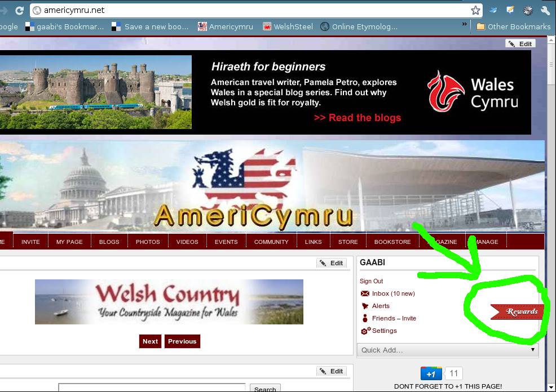Viewport: 556px width, 392px height.
Task: Open the MANAGE navigation tab
Action: click(x=486, y=242)
